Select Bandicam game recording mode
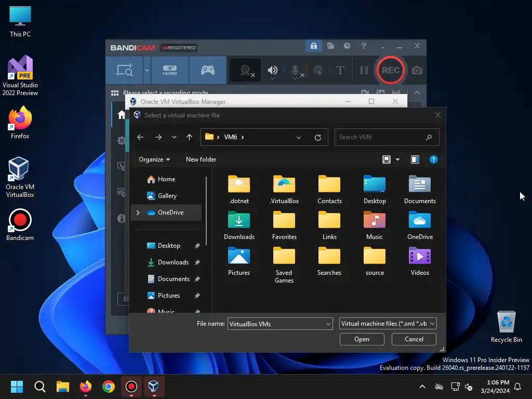 [x=208, y=70]
